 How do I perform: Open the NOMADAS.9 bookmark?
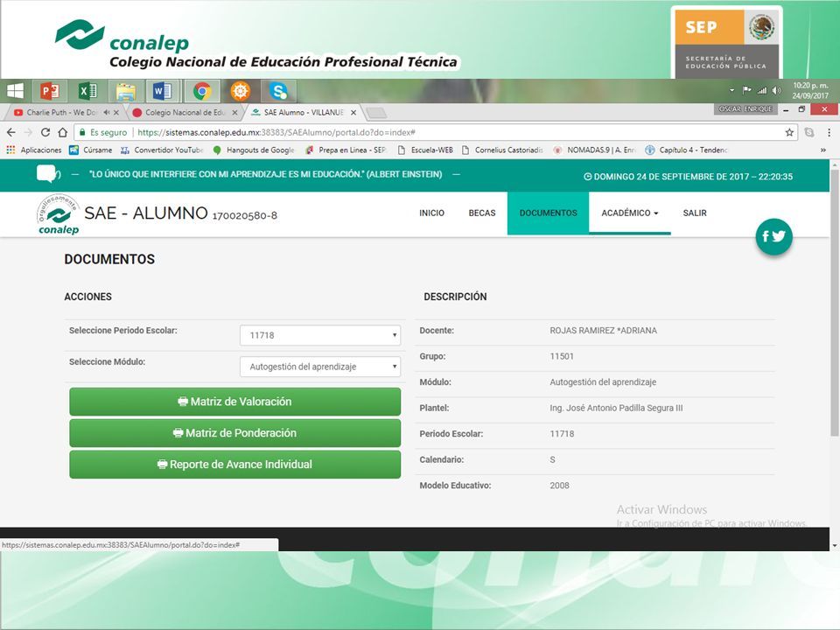pos(595,150)
